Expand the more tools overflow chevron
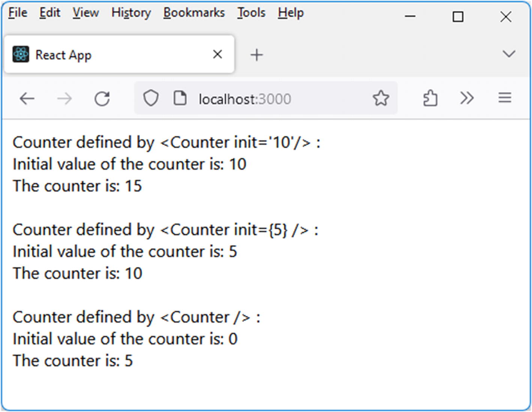The image size is (532, 412). click(467, 98)
